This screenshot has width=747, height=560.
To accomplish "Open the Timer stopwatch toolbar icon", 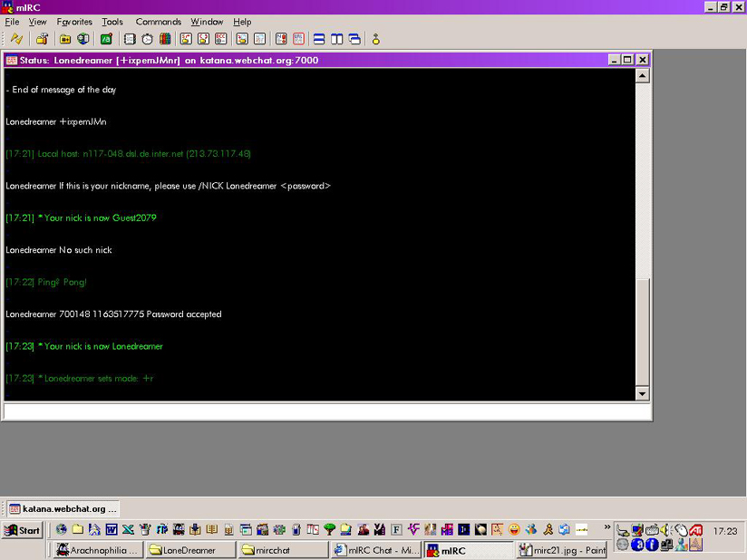I will point(147,39).
